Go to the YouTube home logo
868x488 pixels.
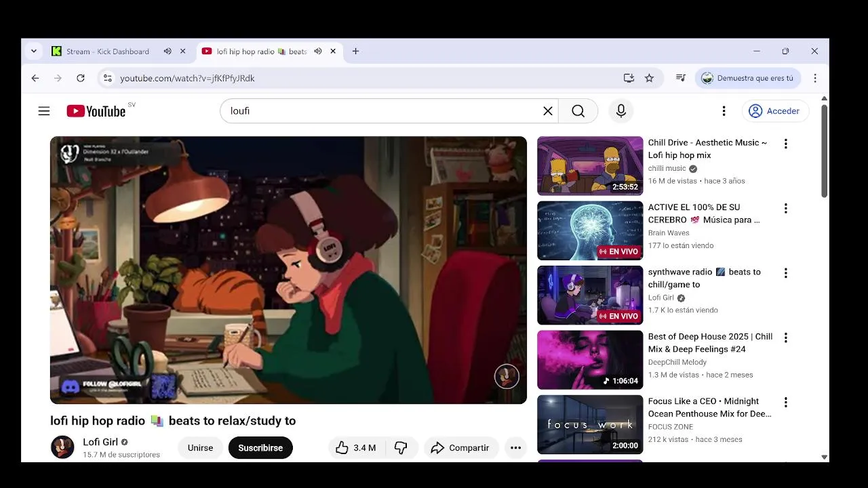(96, 111)
